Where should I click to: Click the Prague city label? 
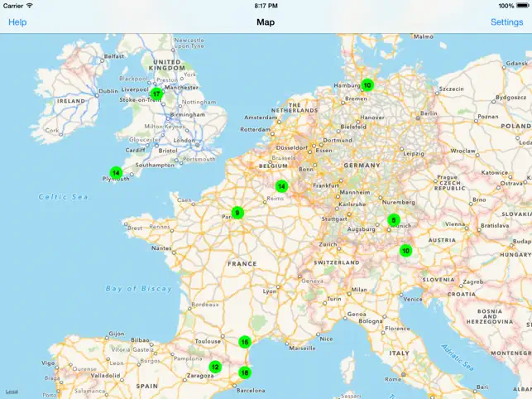(447, 177)
